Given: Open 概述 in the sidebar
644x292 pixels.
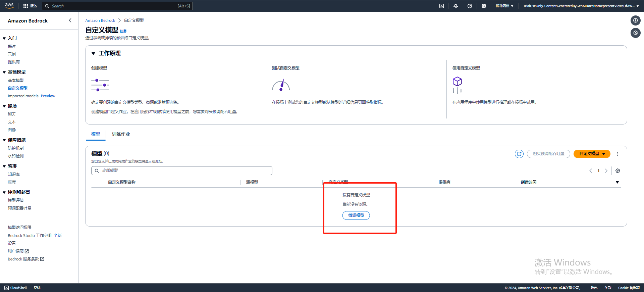Looking at the screenshot, I should coord(12,47).
